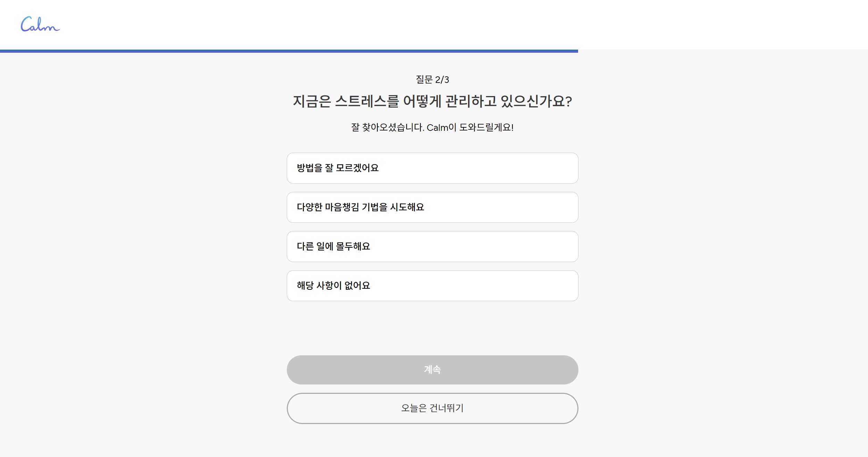Screen dimensions: 868x457
Task: Click the 'Calm이 도와드릴게요!' message
Action: (x=470, y=127)
